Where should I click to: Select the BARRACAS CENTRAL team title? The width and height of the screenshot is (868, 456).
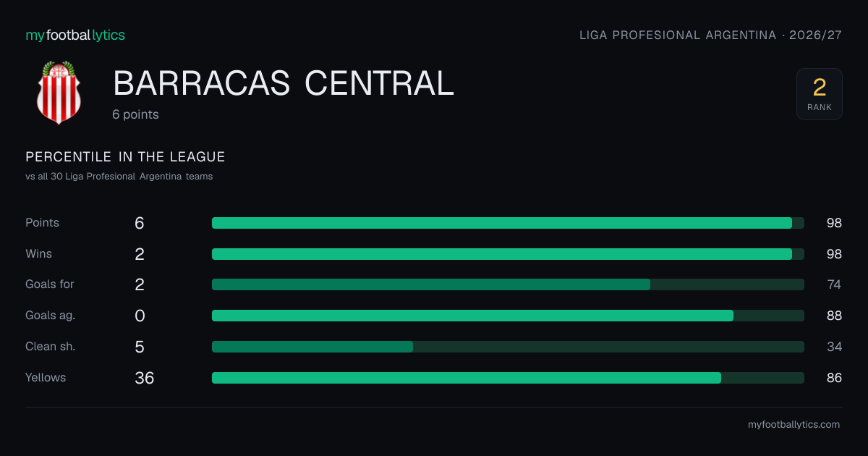(284, 83)
